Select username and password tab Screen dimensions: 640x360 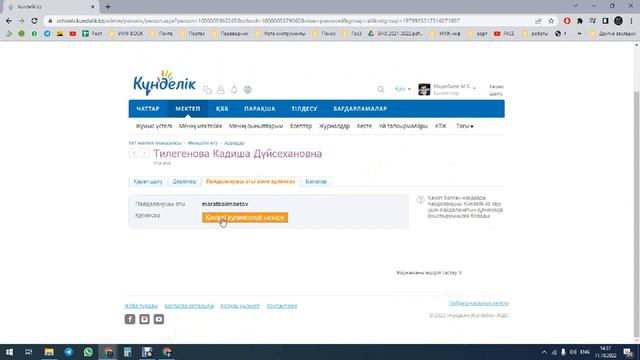point(251,182)
